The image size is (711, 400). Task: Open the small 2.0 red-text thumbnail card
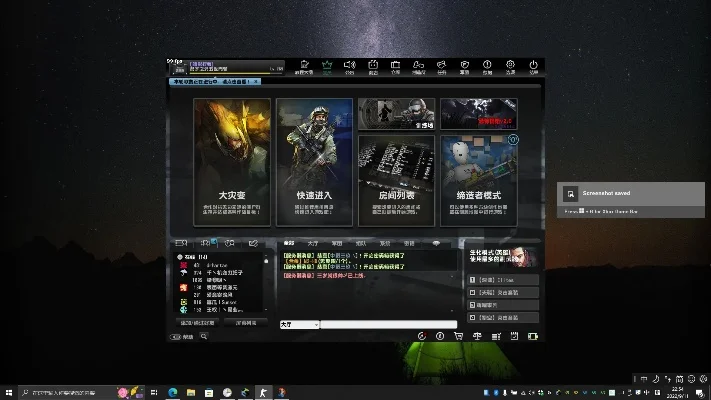point(478,114)
